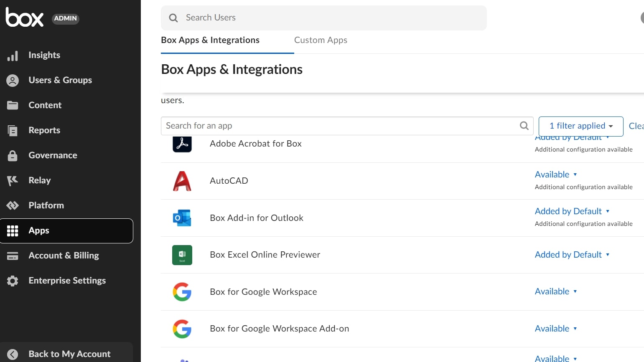Click Outlook's Additional configuration available text
The image size is (644, 362).
(x=583, y=224)
